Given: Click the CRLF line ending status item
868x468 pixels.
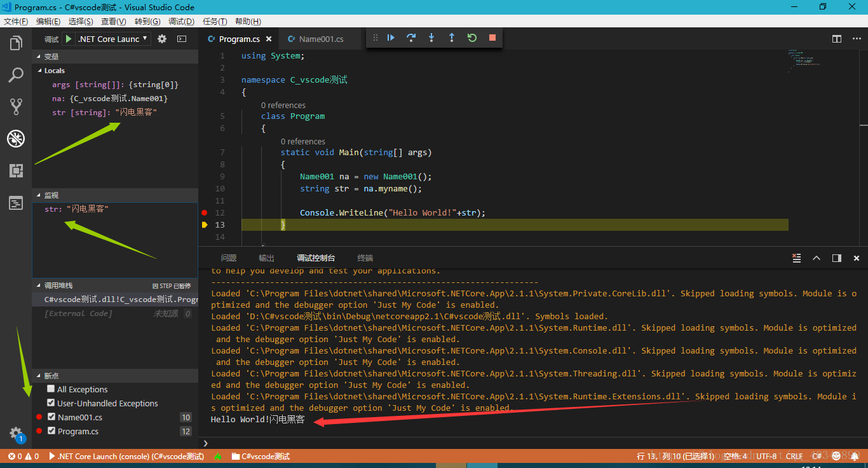Looking at the screenshot, I should pos(794,457).
